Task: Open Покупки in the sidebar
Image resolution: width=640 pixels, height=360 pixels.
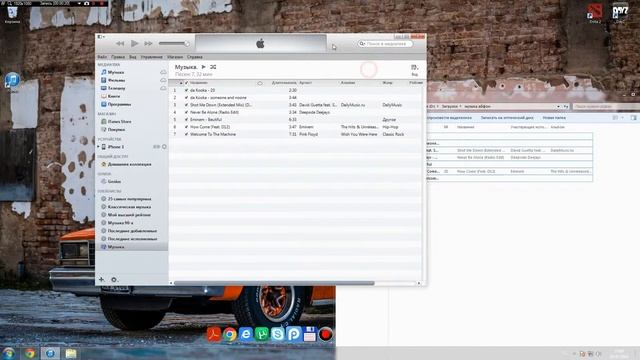Action: tap(116, 129)
